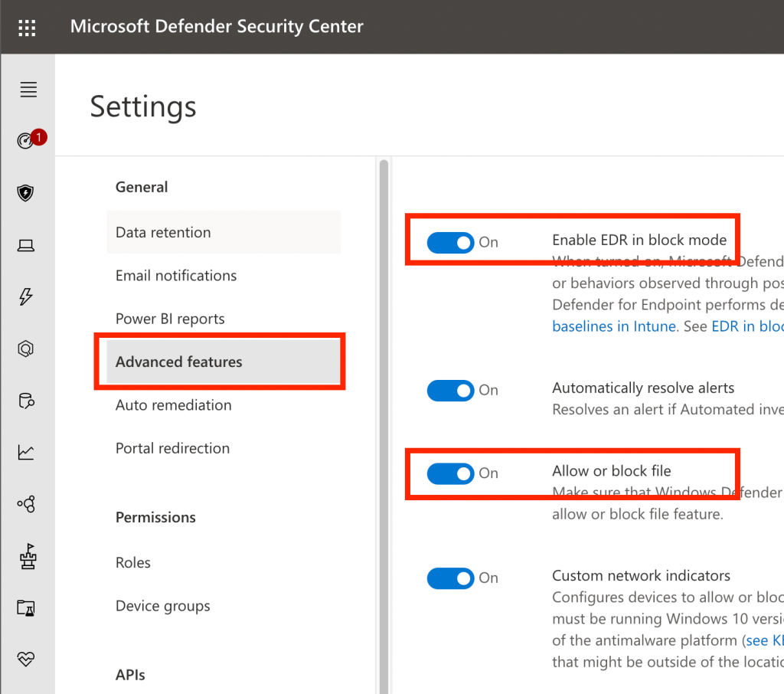The height and width of the screenshot is (694, 784).
Task: Click the settings menu vertical scrollbar
Action: pos(384,425)
